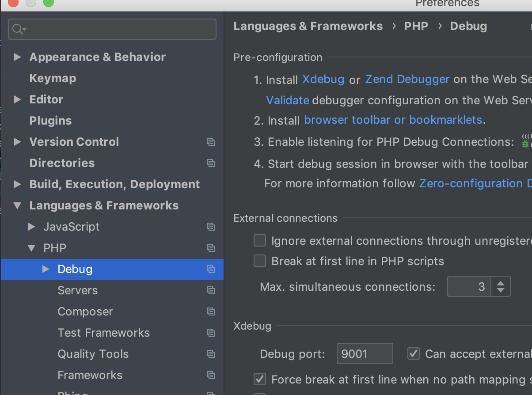
Task: Click the green PHP debug listening bug icon
Action: click(526, 141)
